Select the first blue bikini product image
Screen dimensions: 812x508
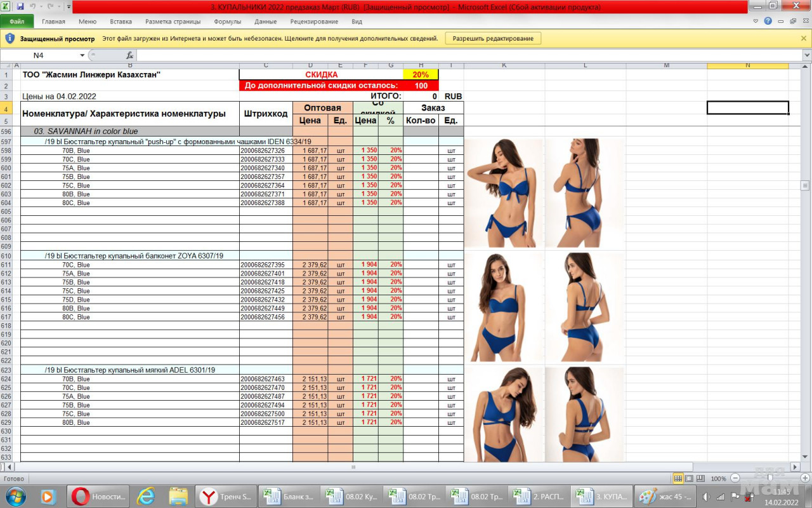[x=504, y=192]
